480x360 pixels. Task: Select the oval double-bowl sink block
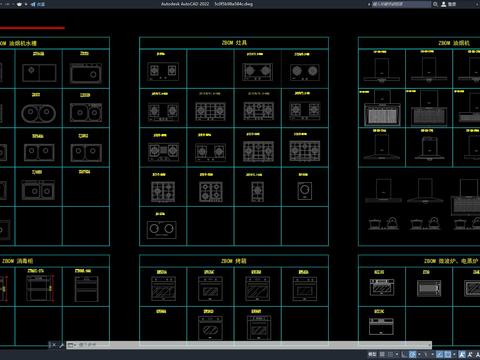(39, 114)
